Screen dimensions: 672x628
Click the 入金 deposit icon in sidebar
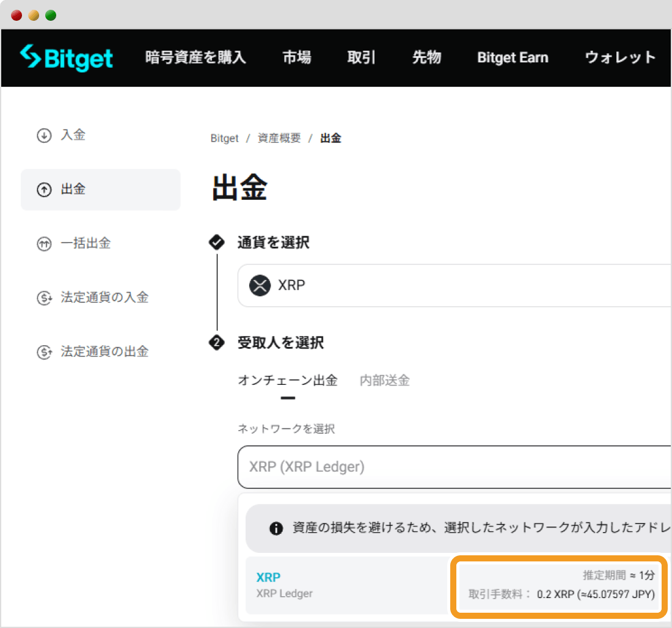pos(44,136)
